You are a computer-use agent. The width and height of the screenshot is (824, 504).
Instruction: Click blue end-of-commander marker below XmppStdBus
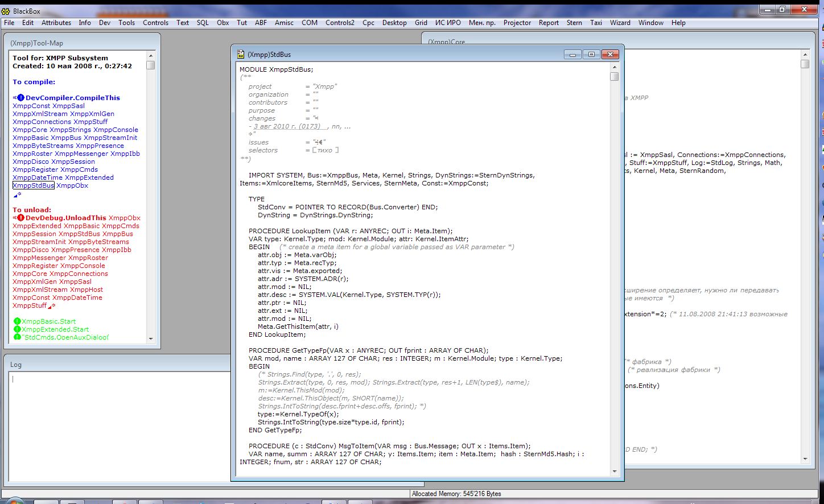pos(17,195)
